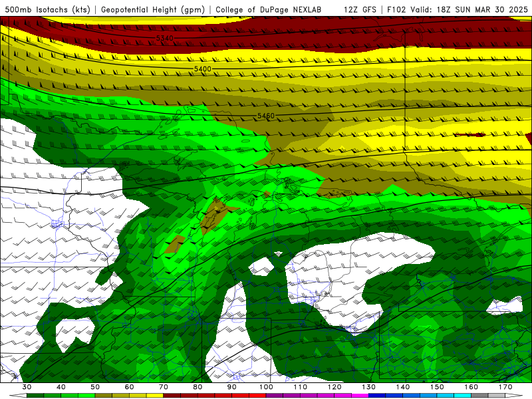Click the 5400 height contour label
The image size is (532, 399).
click(203, 69)
